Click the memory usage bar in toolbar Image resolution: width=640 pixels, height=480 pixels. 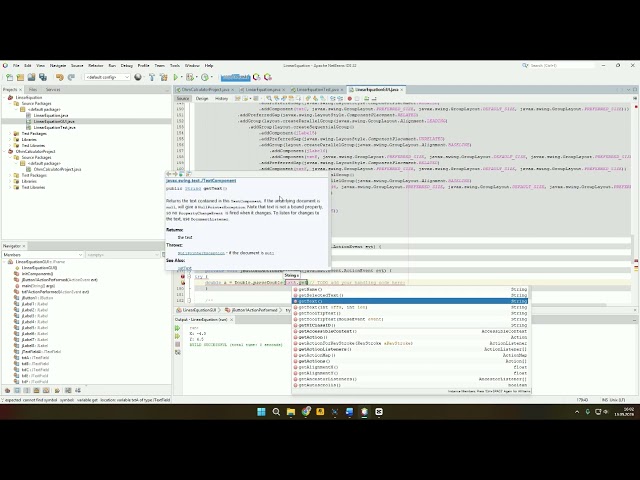235,77
